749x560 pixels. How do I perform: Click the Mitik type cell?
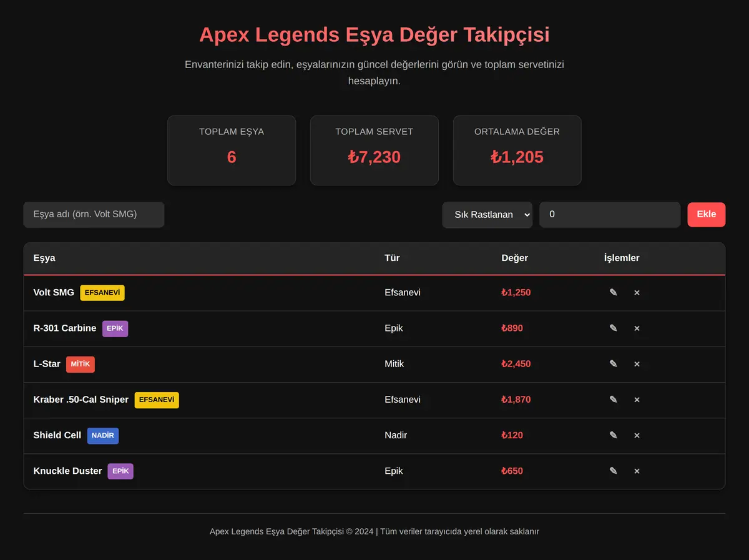pyautogui.click(x=394, y=364)
